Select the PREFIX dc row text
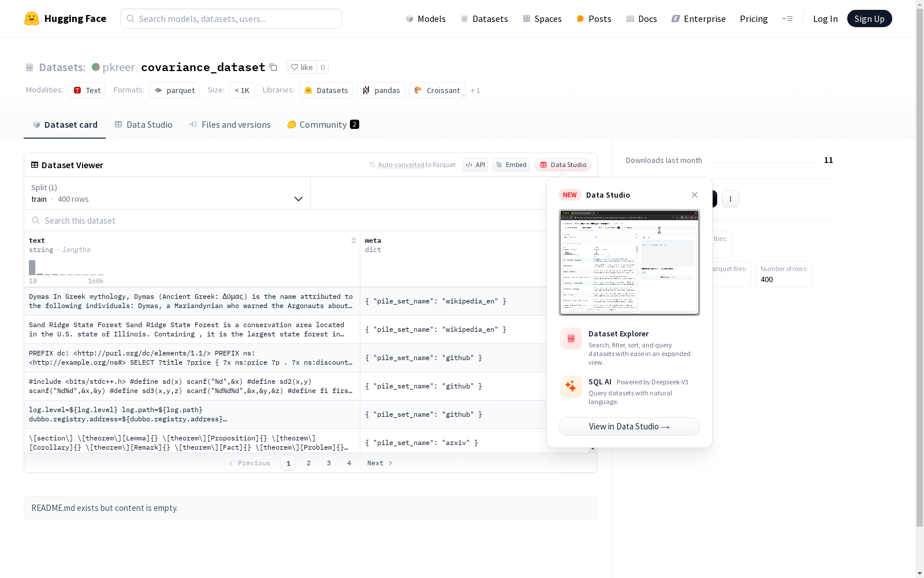 pos(191,358)
